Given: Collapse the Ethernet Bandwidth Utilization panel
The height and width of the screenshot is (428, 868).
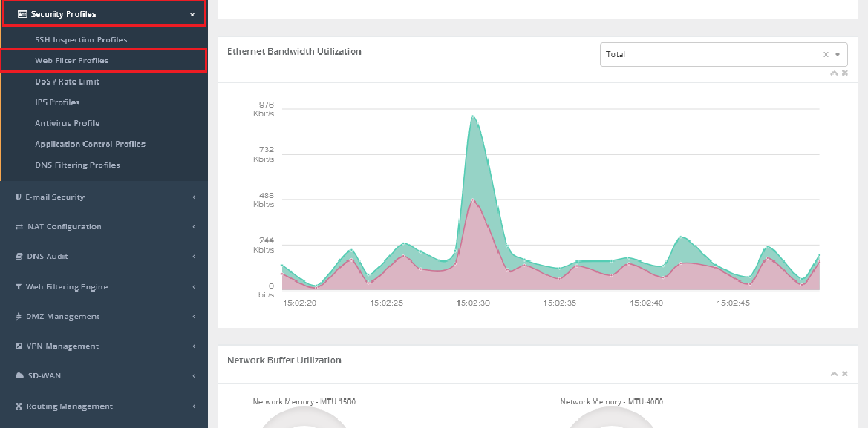Looking at the screenshot, I should click(834, 73).
